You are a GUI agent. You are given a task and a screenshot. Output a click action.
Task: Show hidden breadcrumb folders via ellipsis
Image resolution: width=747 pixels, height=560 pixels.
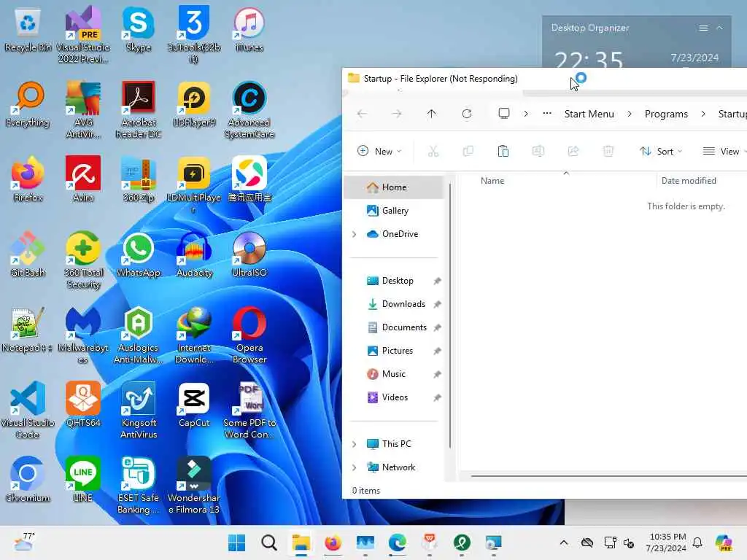click(x=547, y=114)
